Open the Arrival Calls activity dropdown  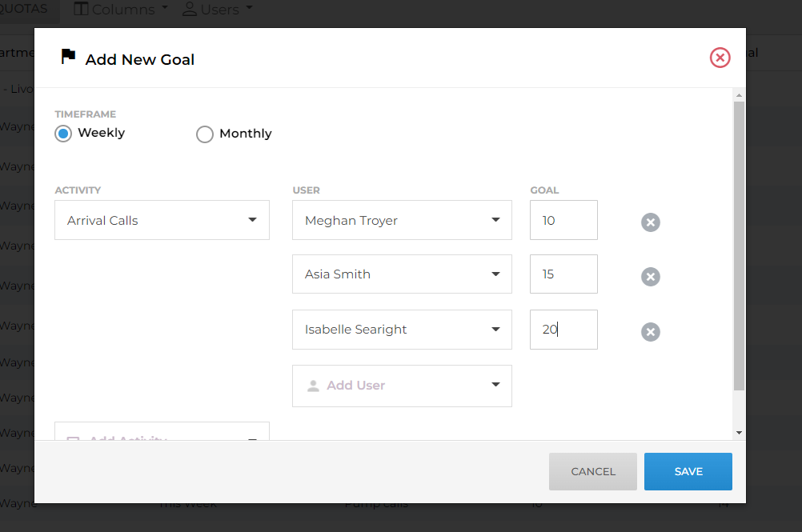(x=162, y=220)
